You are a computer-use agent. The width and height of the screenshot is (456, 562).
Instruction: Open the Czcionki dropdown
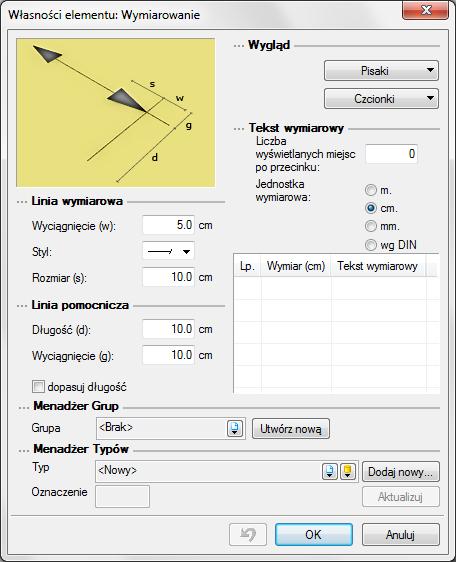(381, 99)
